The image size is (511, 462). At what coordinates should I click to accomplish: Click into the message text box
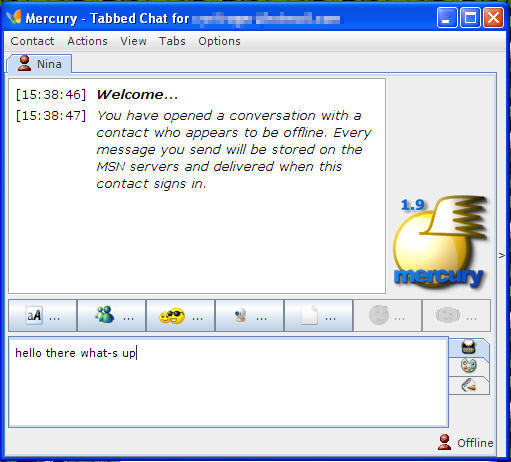[x=228, y=382]
